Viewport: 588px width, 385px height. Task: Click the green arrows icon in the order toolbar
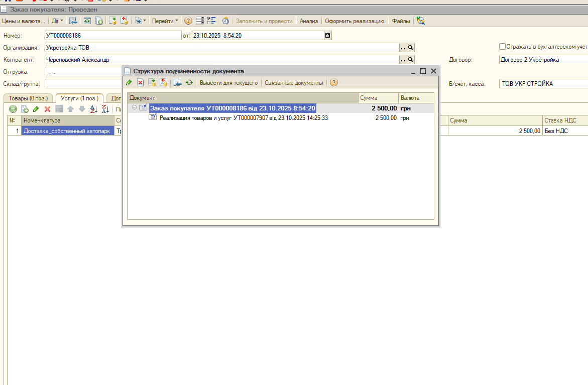coord(87,21)
